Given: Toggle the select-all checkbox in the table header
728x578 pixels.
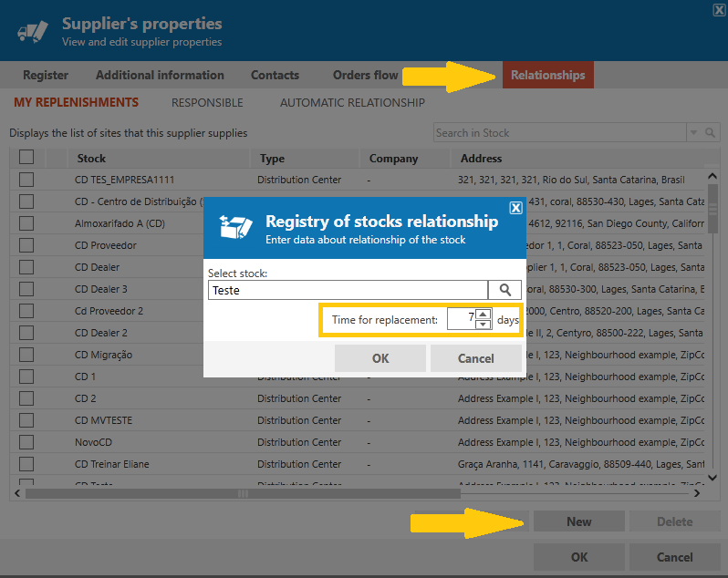Looking at the screenshot, I should click(26, 157).
